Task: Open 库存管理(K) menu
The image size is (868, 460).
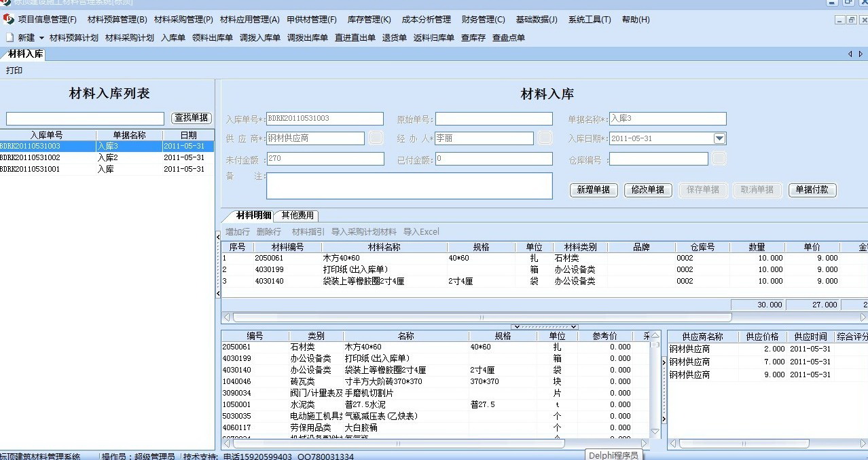Action: point(369,20)
